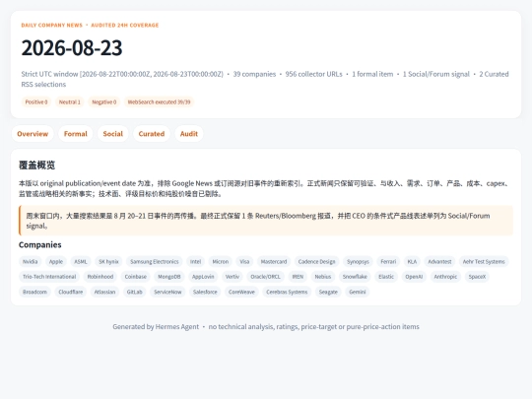Screen dimensions: 532x399
Task: Select the Seagate company chip
Action: 328,292
